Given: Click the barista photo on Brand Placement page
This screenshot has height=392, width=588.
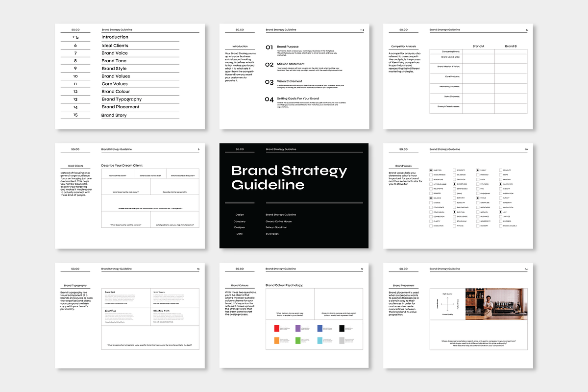Looking at the screenshot, I should pos(496,304).
